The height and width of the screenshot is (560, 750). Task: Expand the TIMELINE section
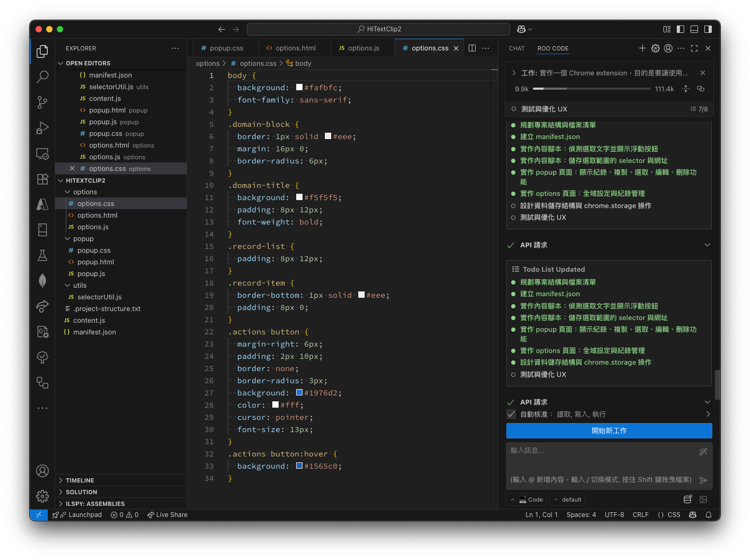(80, 480)
